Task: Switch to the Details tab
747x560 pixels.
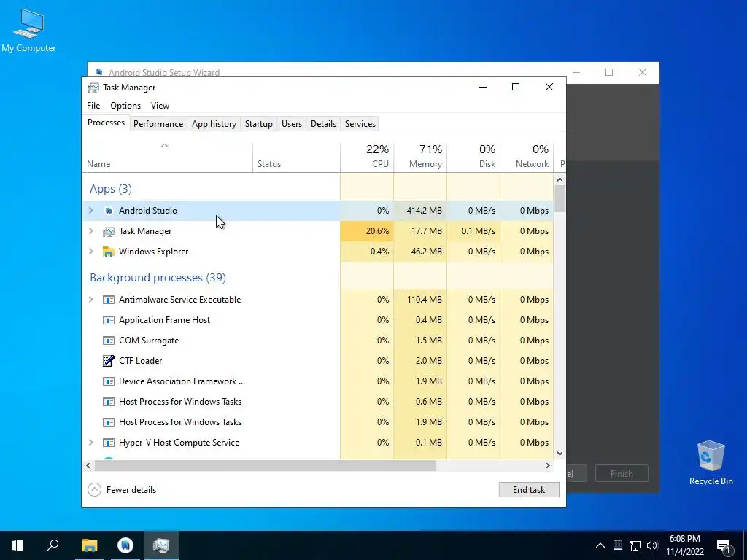Action: point(323,124)
